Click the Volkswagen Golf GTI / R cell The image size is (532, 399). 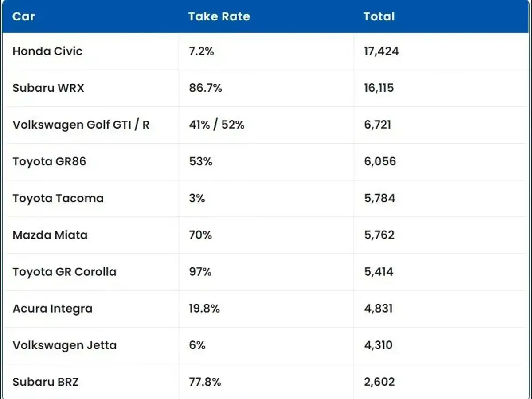click(81, 125)
